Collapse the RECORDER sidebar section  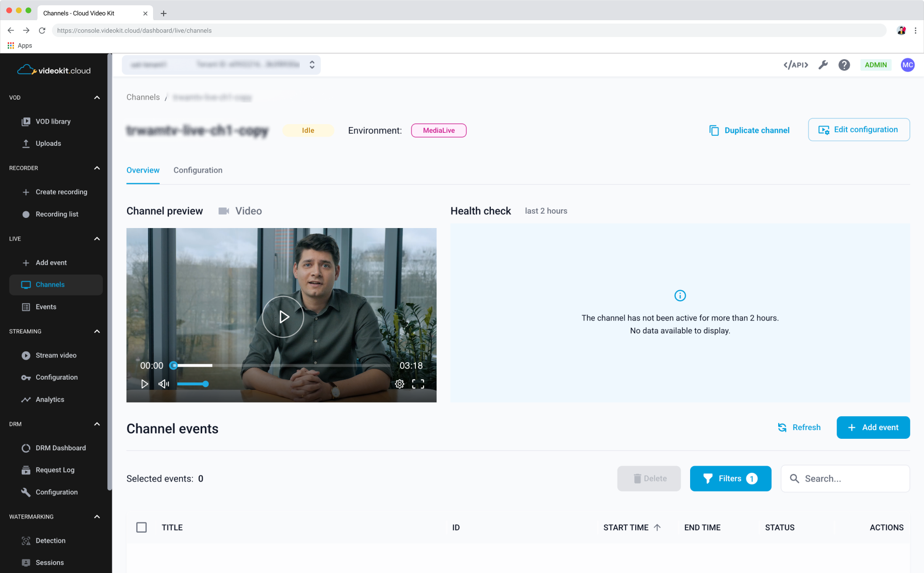[x=97, y=168]
